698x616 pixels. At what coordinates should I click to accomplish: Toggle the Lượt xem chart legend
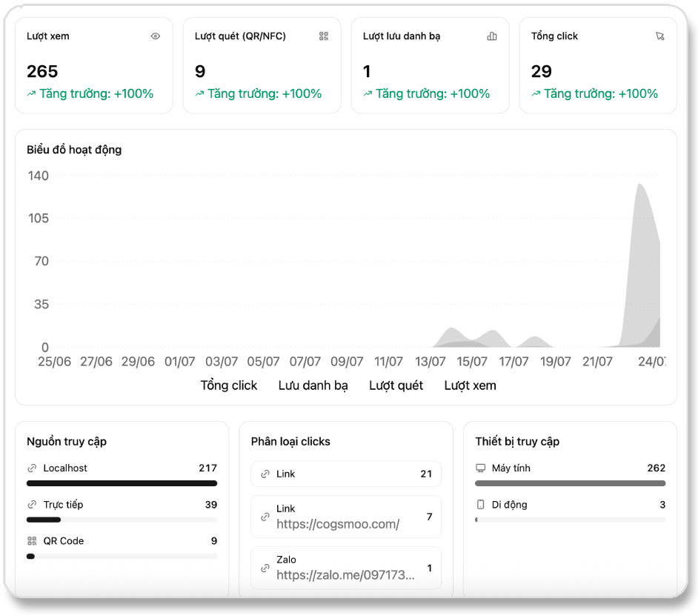[470, 385]
